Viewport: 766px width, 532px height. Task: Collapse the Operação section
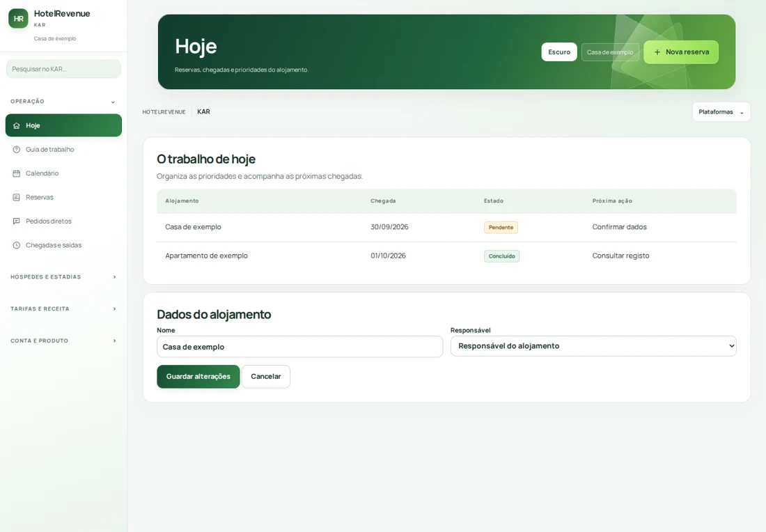point(63,102)
